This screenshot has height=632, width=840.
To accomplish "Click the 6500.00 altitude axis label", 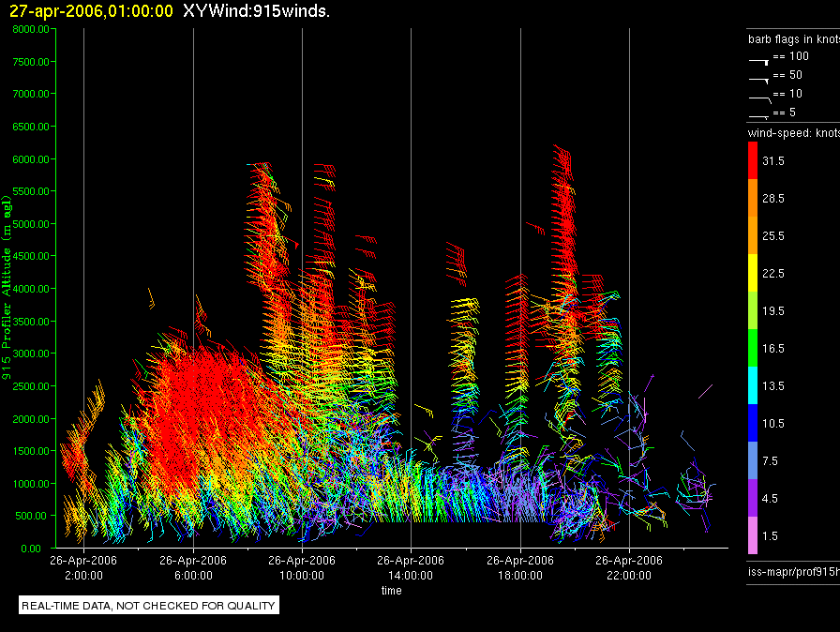I will pyautogui.click(x=31, y=127).
